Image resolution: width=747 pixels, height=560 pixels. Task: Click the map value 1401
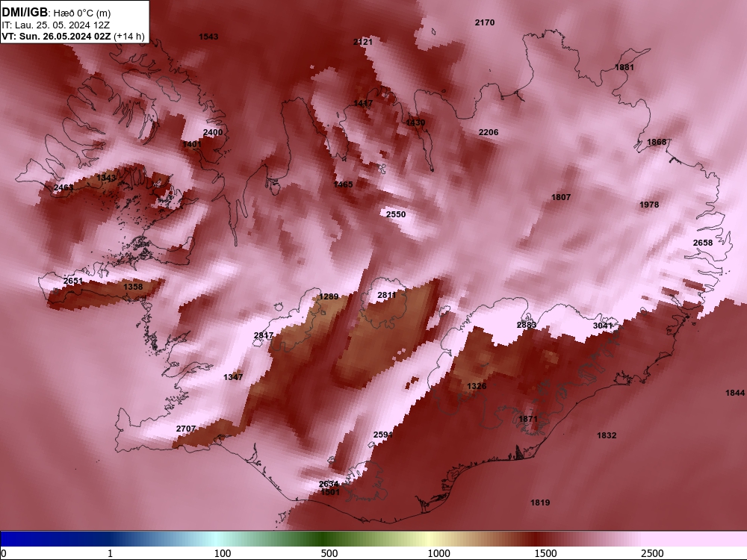[x=192, y=144]
